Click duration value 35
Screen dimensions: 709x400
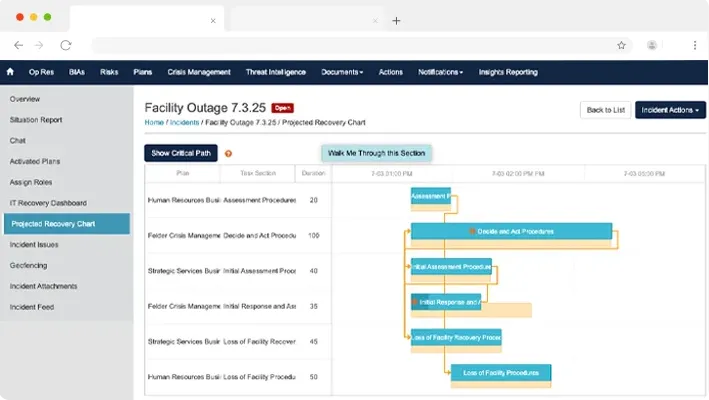(313, 306)
